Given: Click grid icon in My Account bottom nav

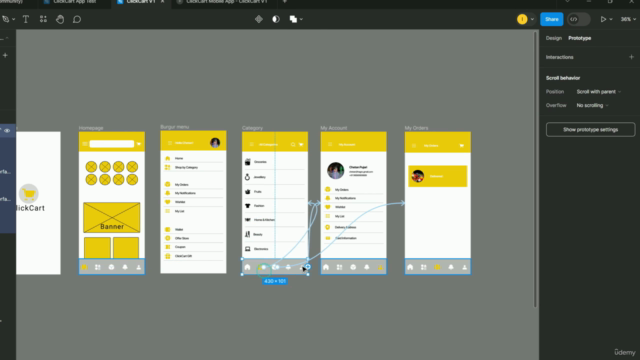Looking at the screenshot, I should [x=339, y=267].
